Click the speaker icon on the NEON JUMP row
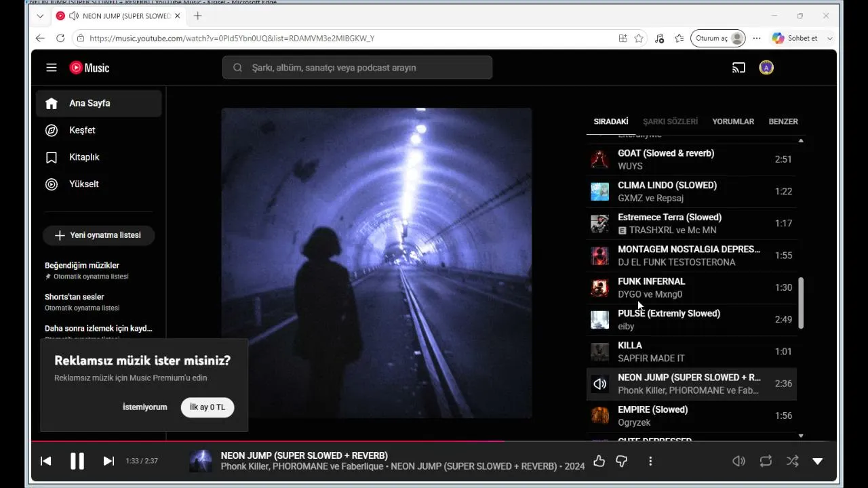This screenshot has width=868, height=488. (x=599, y=384)
